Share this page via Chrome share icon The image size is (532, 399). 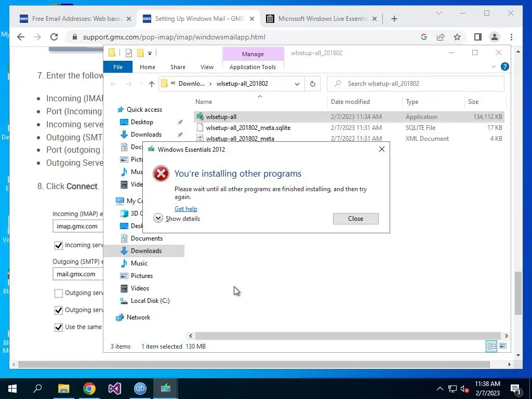tap(441, 37)
